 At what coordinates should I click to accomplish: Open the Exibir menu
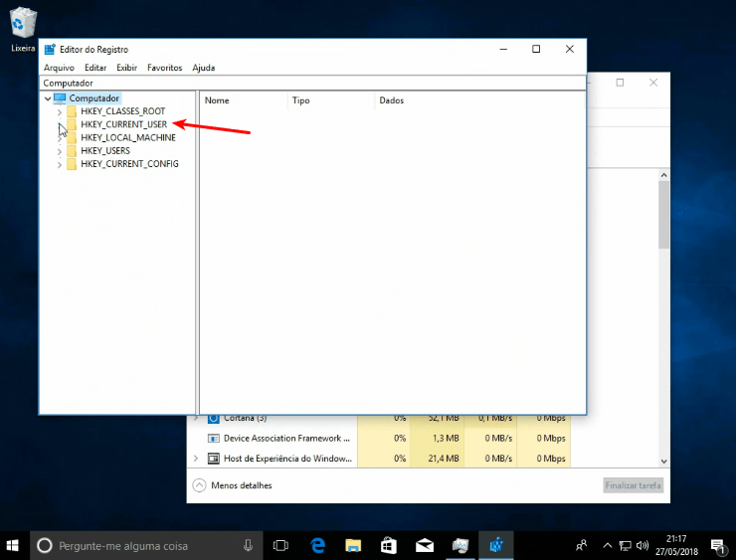click(126, 68)
